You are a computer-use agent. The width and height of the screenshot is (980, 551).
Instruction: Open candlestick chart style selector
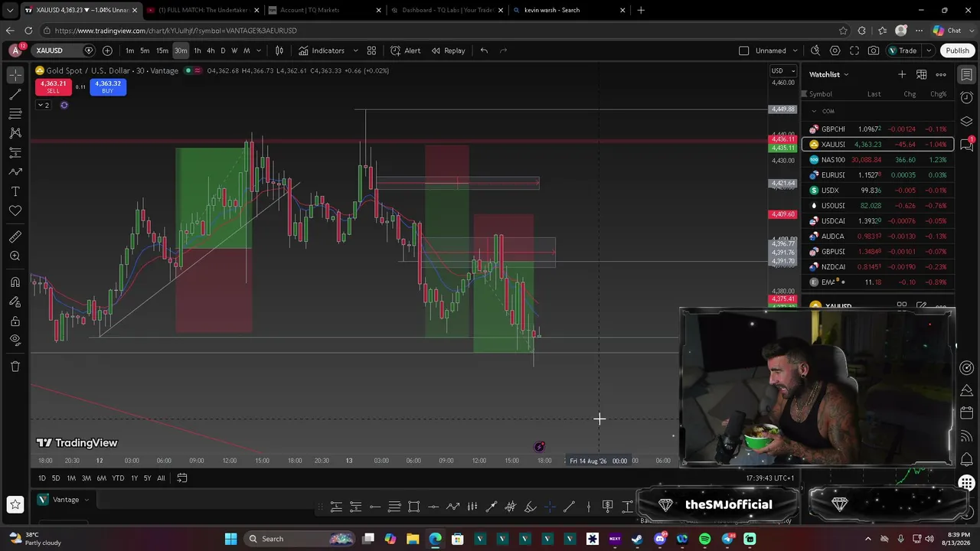click(279, 51)
